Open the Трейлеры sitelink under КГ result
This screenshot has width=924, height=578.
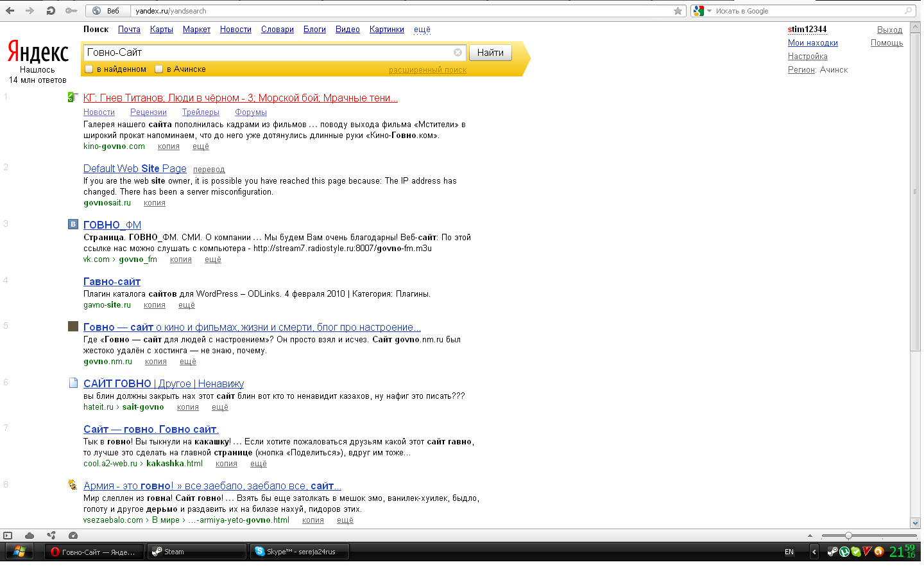click(201, 112)
